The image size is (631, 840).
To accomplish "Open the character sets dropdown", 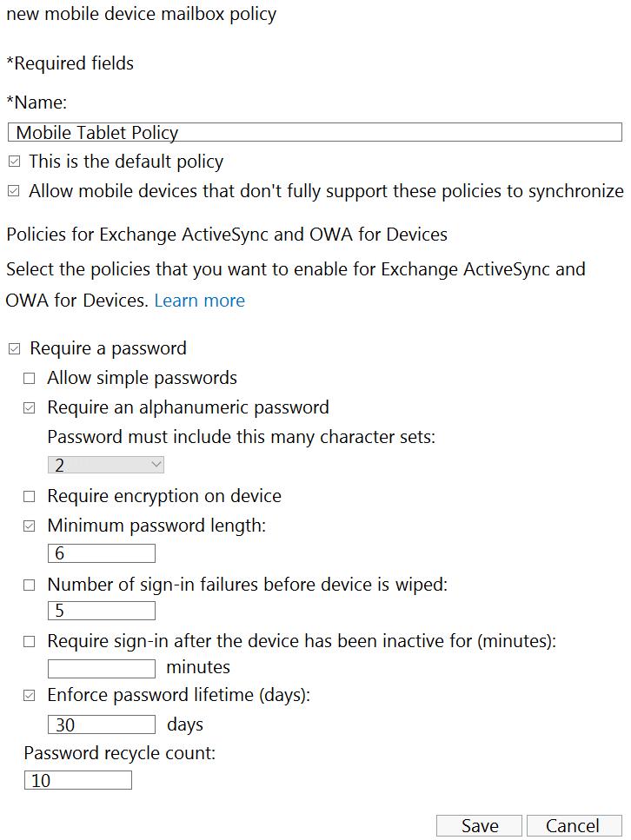I will 105,466.
